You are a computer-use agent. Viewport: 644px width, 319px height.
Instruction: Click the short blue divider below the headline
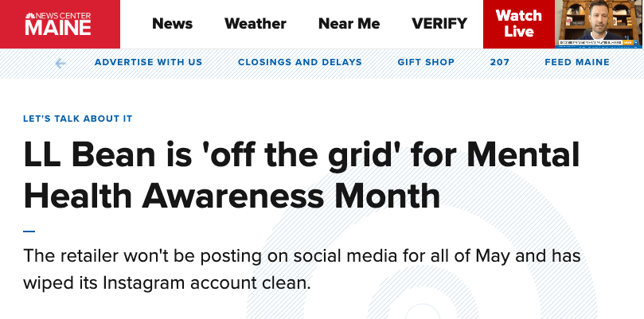pyautogui.click(x=29, y=231)
